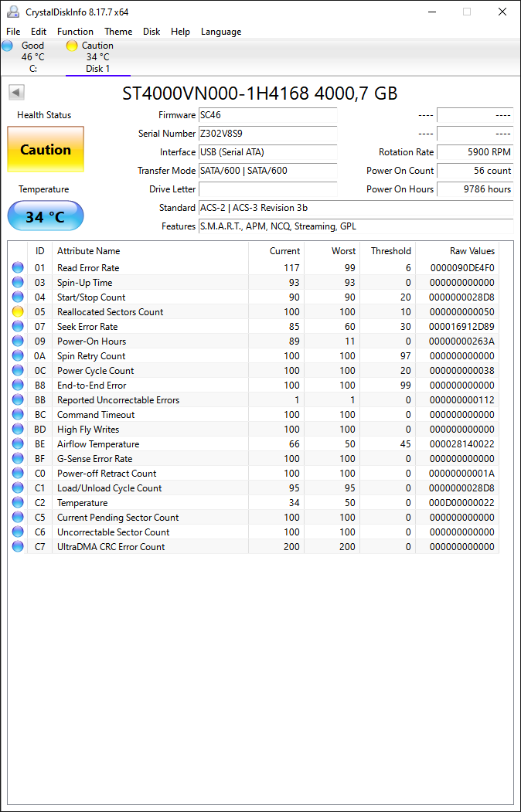Screen dimensions: 521x812
Task: Click the orb for Uncorrectable Sector Count
Action: (x=18, y=532)
